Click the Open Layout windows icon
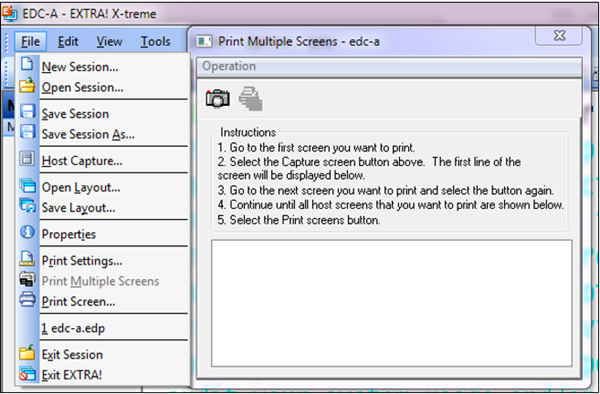Screen dimensions: 600x394 click(28, 186)
